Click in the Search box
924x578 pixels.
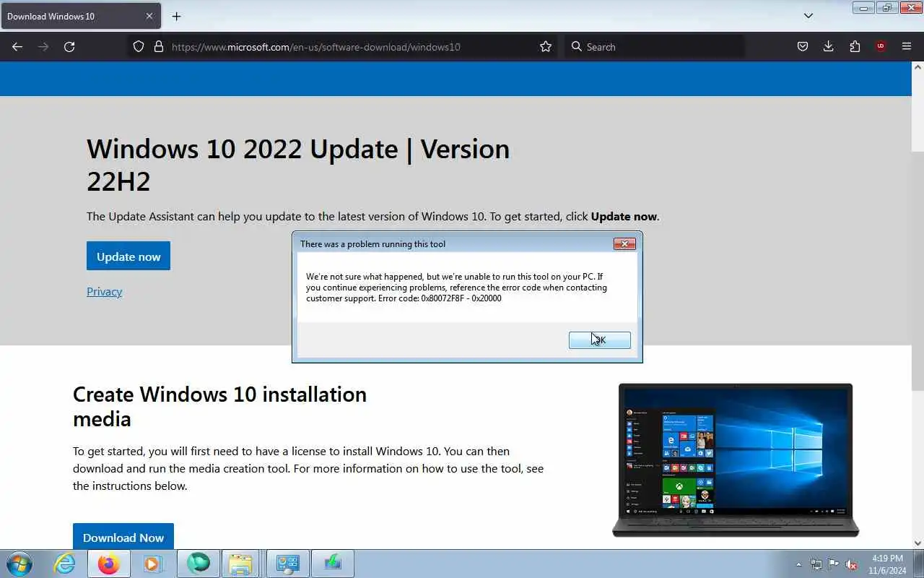pos(653,47)
